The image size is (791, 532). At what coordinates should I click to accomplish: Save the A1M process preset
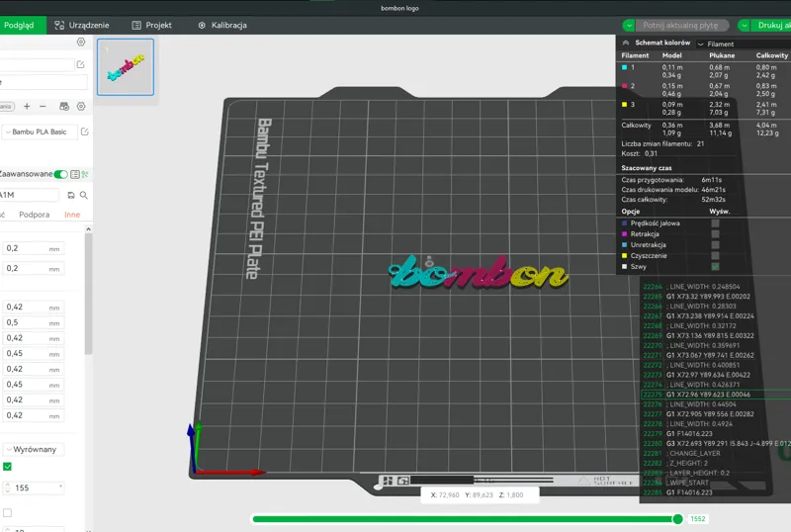[x=71, y=195]
